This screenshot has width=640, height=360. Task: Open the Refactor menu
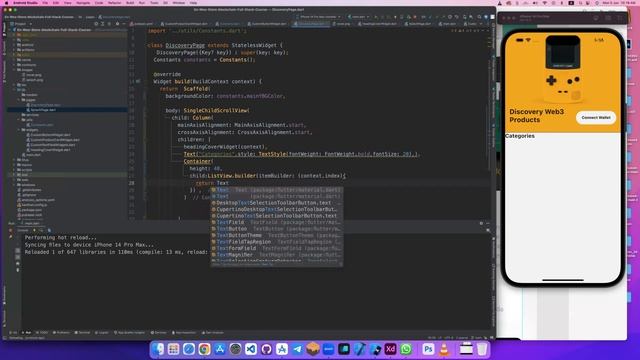114,2
